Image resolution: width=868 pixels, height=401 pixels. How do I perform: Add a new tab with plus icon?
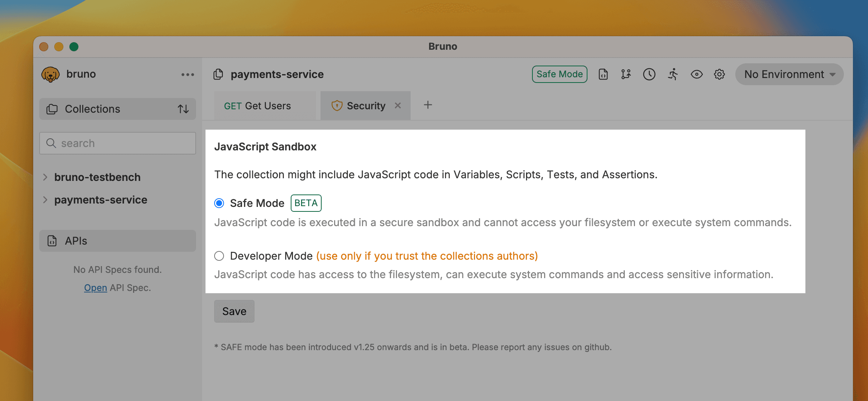pos(428,105)
